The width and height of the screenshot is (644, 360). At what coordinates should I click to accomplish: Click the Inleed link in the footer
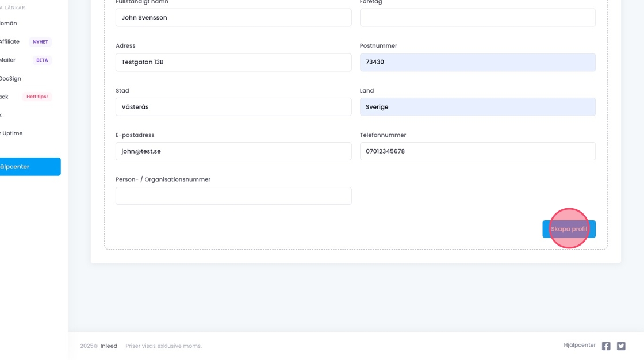(109, 346)
